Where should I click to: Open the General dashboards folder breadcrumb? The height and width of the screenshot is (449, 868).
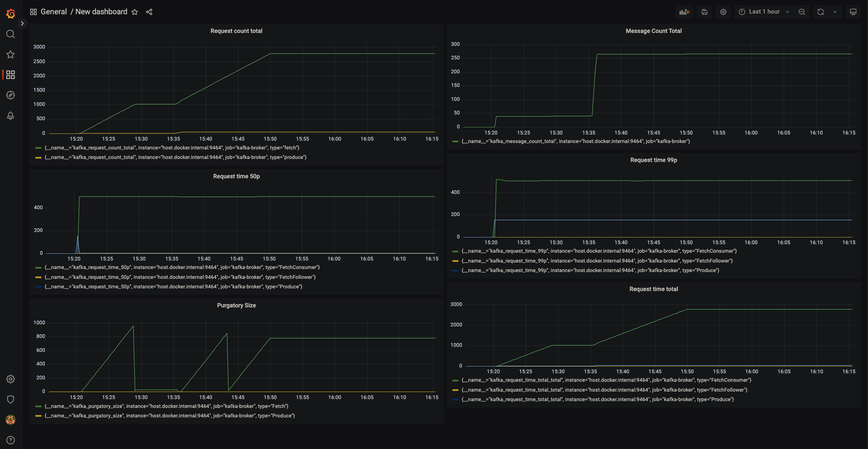[54, 11]
